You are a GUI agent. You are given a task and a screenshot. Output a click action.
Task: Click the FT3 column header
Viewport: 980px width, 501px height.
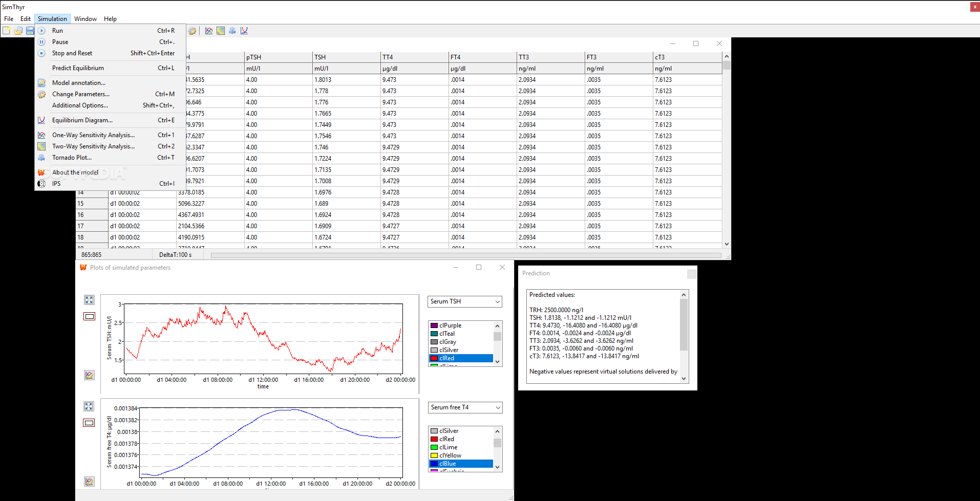pyautogui.click(x=619, y=57)
